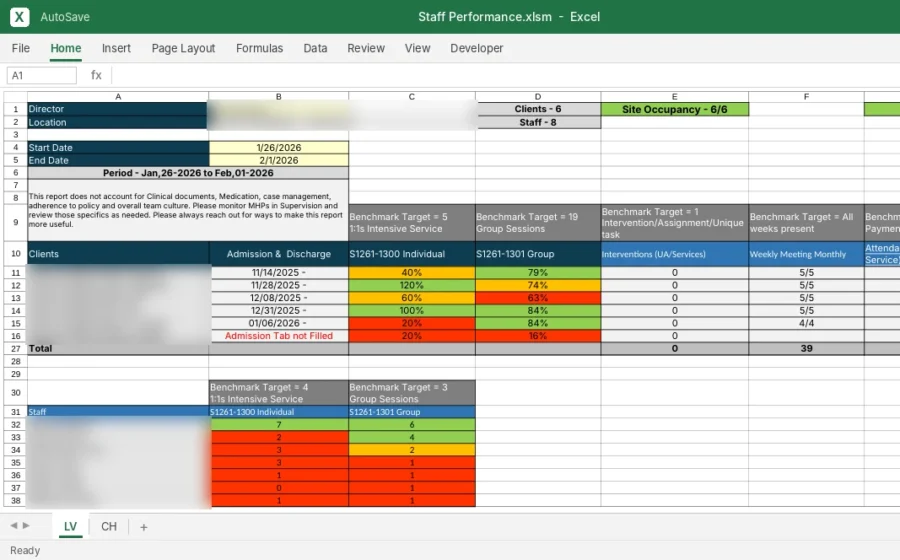
Task: Click the 01/06/2026 admission date cell
Action: (278, 323)
